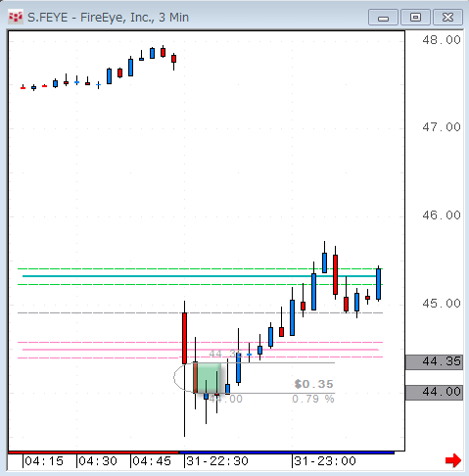Click the 48.00 price axis label
This screenshot has width=469, height=476.
[x=442, y=40]
